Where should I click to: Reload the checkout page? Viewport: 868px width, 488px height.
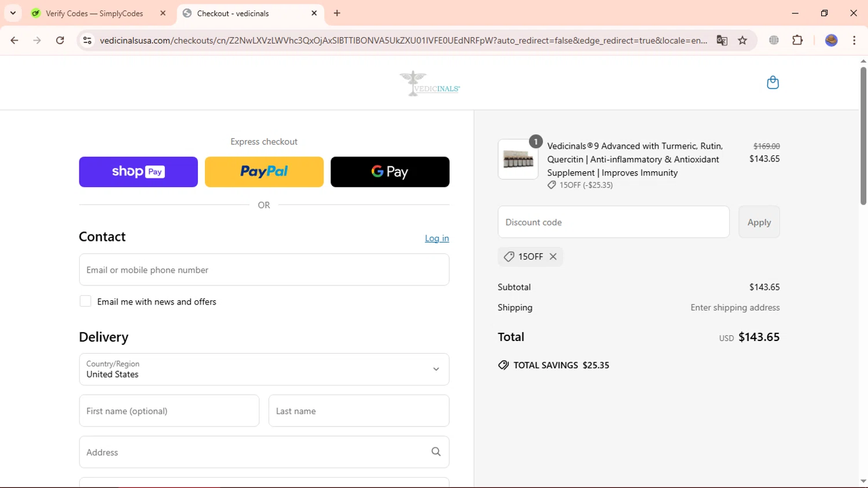60,41
